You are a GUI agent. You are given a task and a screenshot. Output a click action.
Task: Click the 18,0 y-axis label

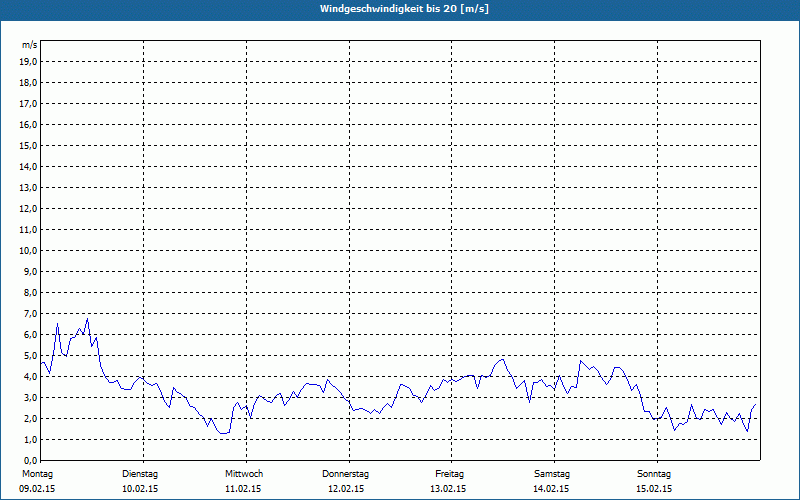[x=28, y=83]
